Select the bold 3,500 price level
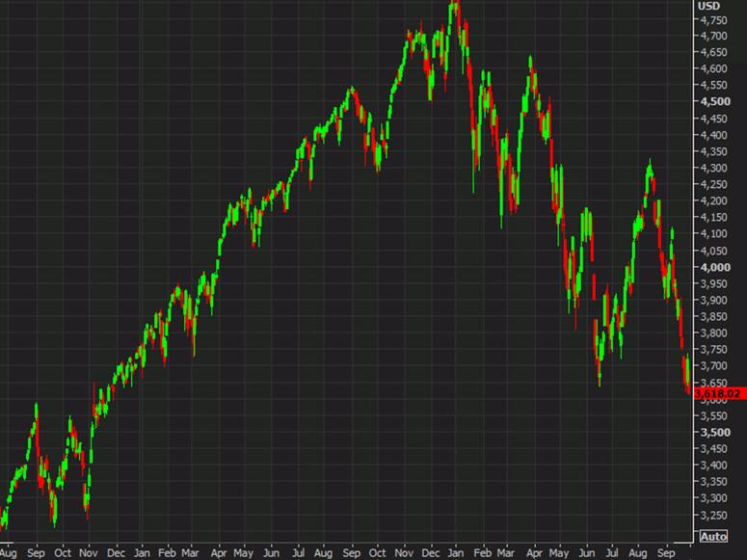 713,433
